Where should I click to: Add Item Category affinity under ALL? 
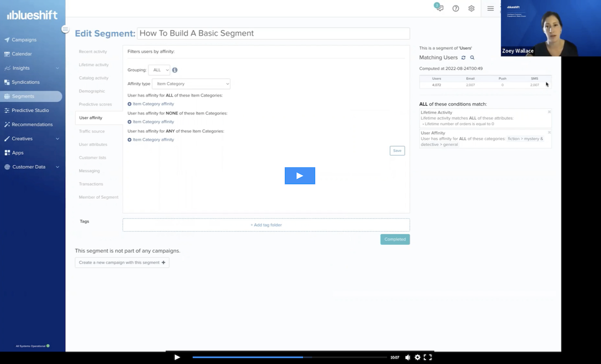coord(151,104)
